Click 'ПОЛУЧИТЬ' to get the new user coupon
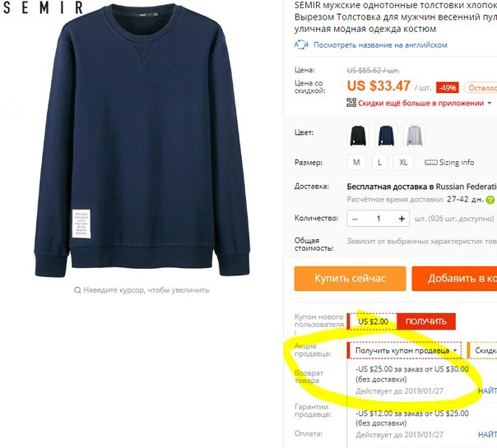Viewport: 497px width, 448px height. (426, 321)
